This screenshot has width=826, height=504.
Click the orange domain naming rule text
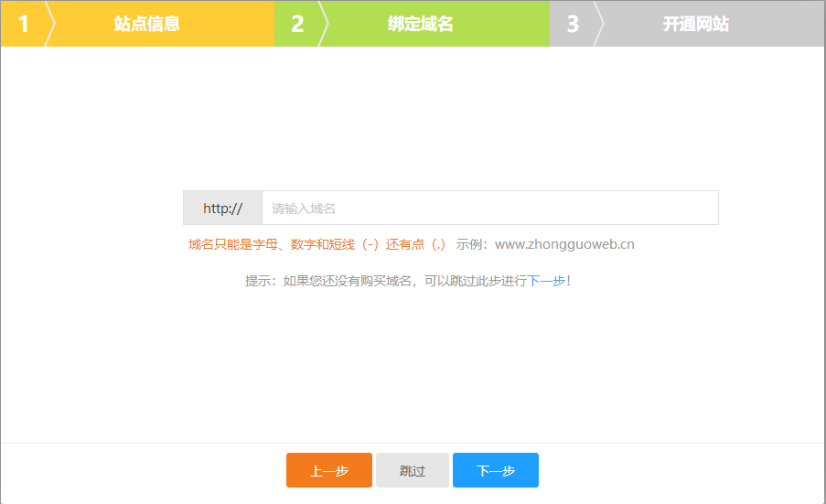316,244
